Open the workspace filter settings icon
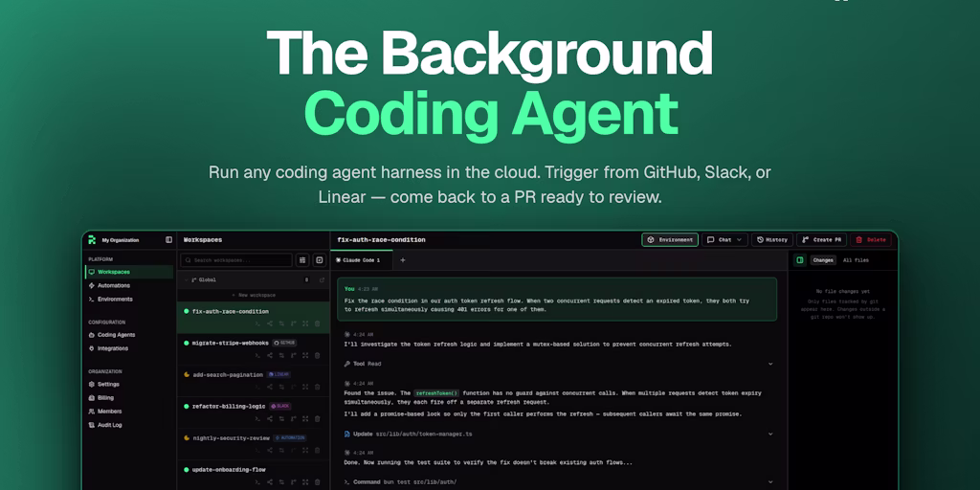Image resolution: width=980 pixels, height=490 pixels. point(302,260)
